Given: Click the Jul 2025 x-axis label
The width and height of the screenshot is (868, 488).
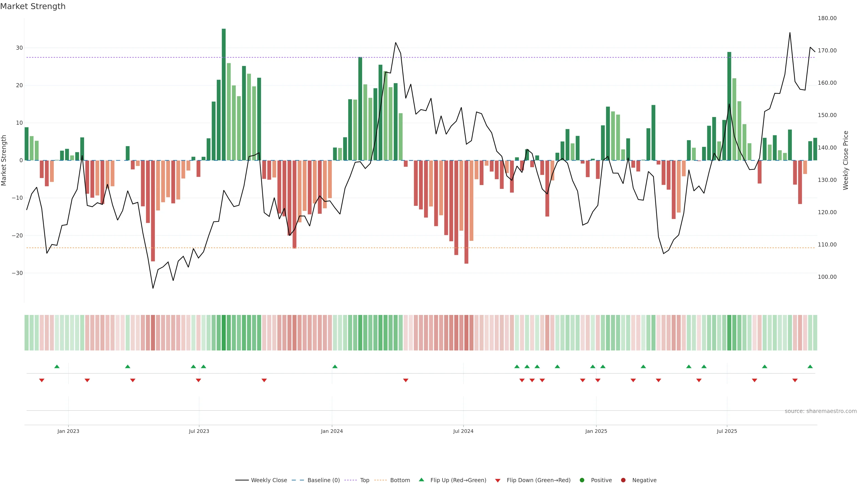Looking at the screenshot, I should point(727,431).
